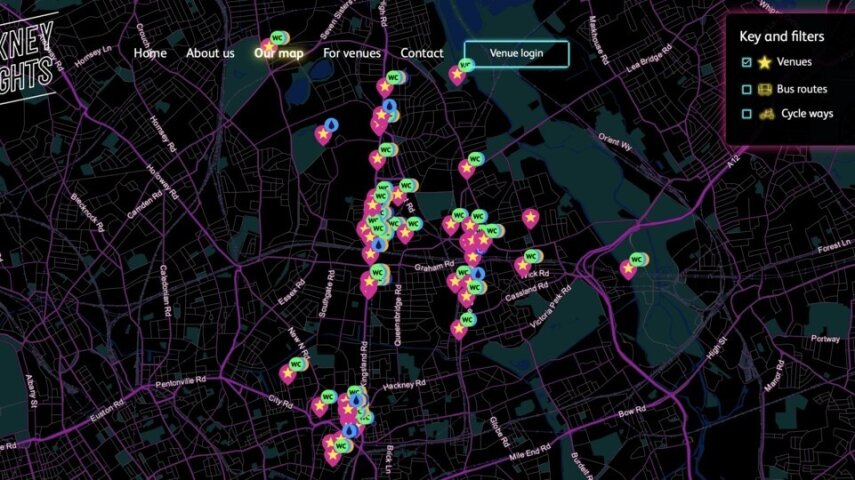Click the Hackney Nights logo
The width and height of the screenshot is (855, 480).
point(27,60)
